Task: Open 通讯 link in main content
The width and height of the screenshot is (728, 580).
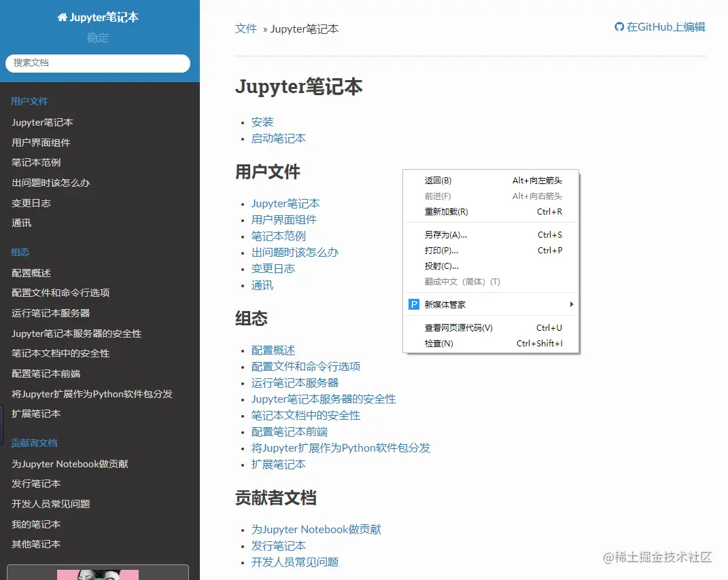Action: coord(262,285)
